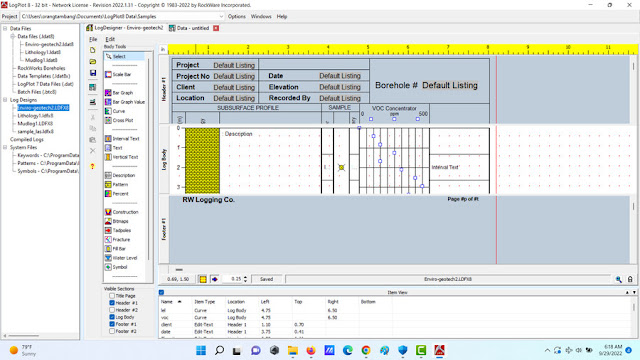This screenshot has height=360, width=640.
Task: Click the Project button
Action: click(x=9, y=16)
